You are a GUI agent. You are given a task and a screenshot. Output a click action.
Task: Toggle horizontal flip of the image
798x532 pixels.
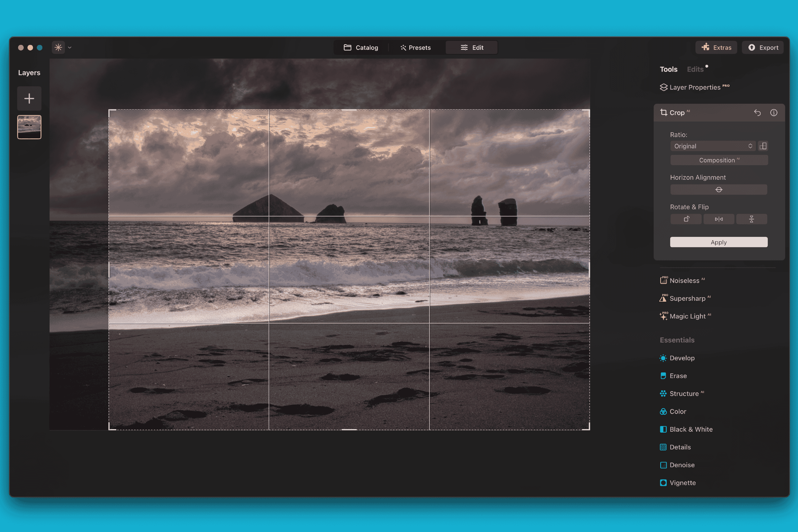pos(719,219)
